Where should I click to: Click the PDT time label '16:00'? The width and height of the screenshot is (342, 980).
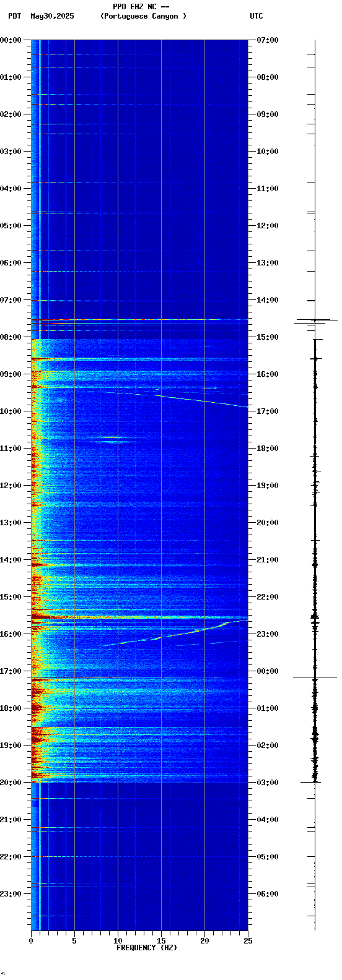click(11, 634)
